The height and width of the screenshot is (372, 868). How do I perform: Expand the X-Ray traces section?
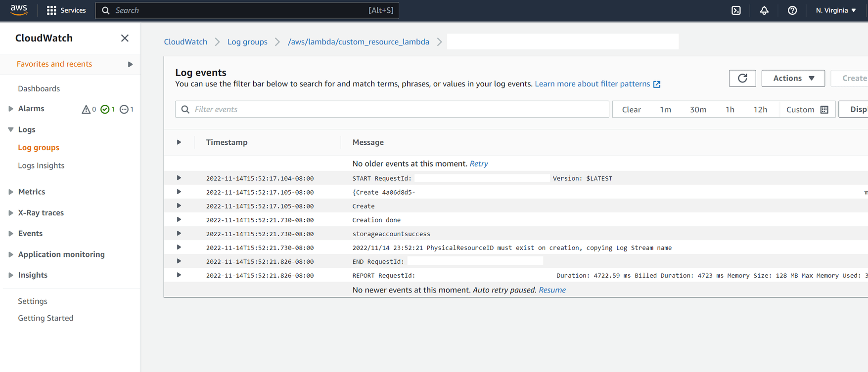point(11,213)
